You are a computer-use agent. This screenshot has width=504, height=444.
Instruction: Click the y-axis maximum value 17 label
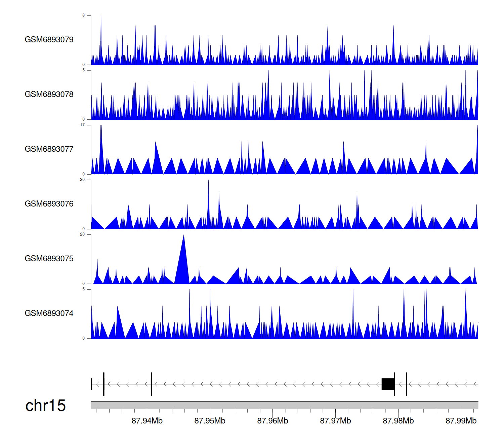82,125
